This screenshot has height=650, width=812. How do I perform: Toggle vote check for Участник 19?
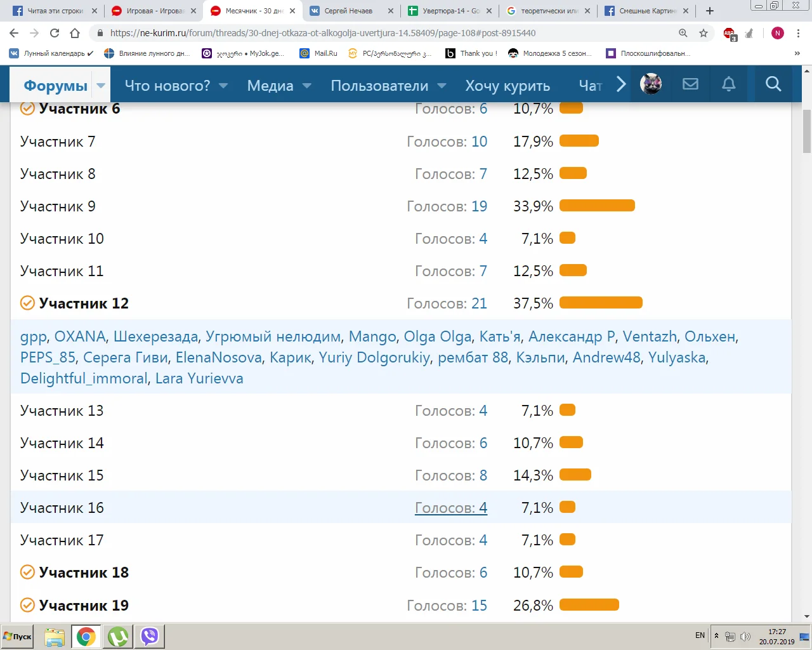click(27, 606)
